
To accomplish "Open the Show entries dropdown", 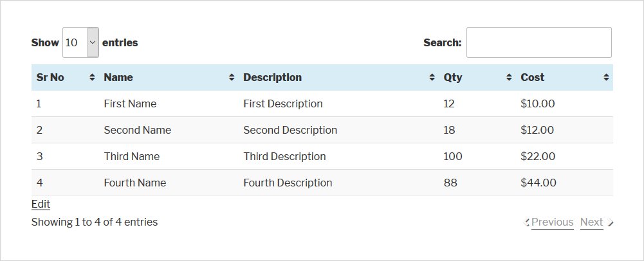I will 80,42.
